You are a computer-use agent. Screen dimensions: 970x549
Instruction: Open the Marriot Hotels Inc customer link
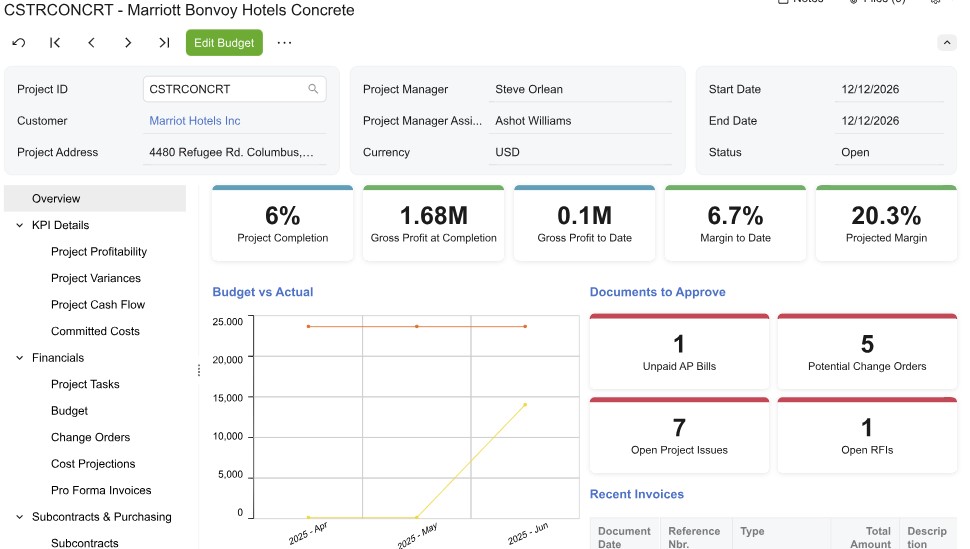point(195,121)
